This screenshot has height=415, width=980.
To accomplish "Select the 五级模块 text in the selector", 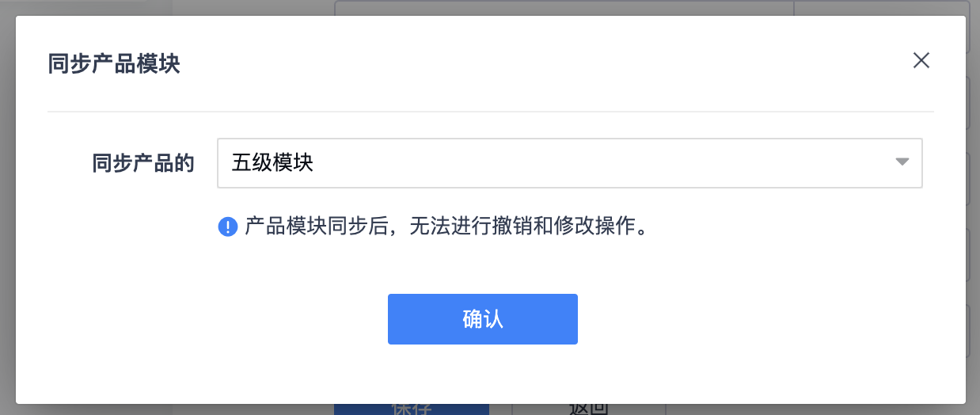I will coord(273,163).
